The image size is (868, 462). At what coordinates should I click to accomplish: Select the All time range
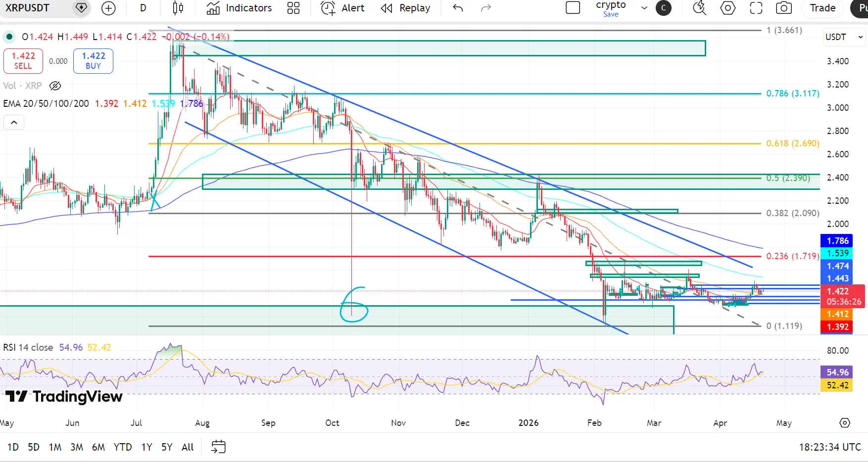coord(188,447)
